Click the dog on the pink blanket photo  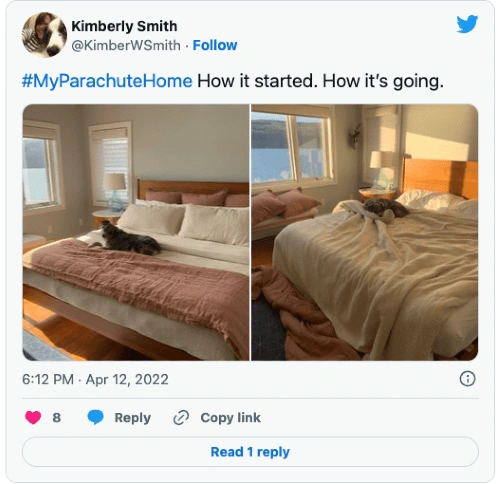coord(127,239)
